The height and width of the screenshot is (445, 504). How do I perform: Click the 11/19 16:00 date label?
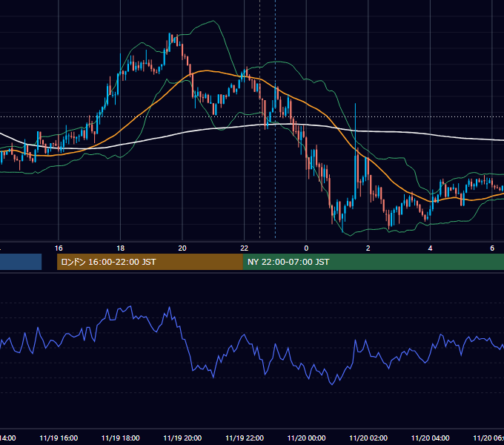click(59, 438)
